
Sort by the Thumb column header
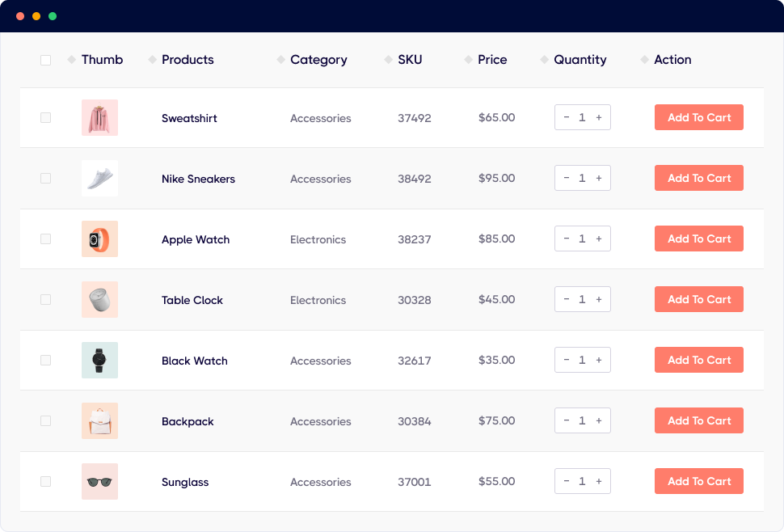pyautogui.click(x=102, y=60)
